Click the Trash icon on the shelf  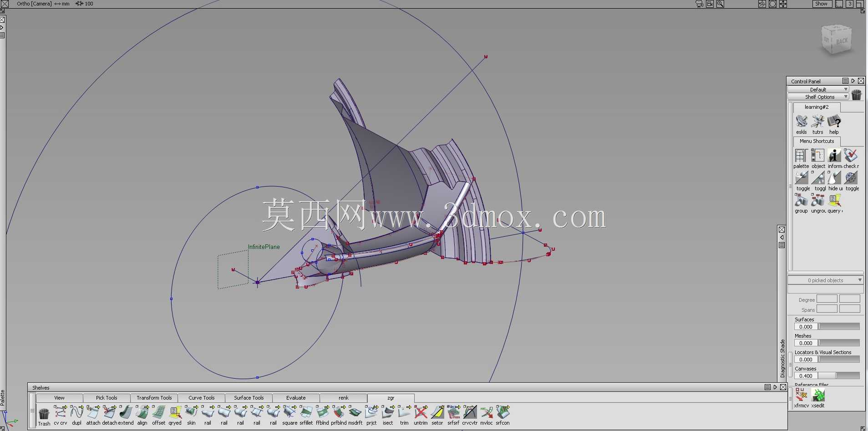coord(44,413)
